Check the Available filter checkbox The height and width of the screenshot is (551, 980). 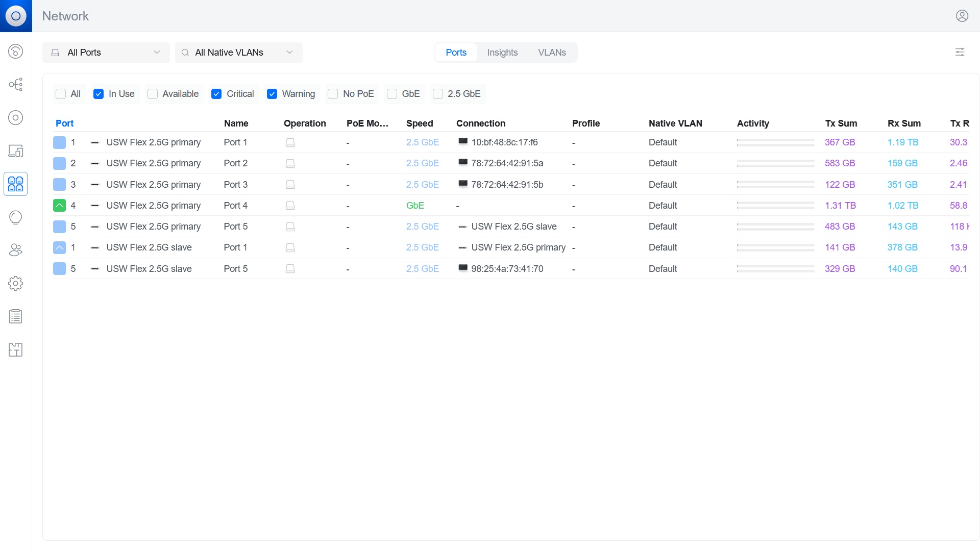[x=152, y=94]
